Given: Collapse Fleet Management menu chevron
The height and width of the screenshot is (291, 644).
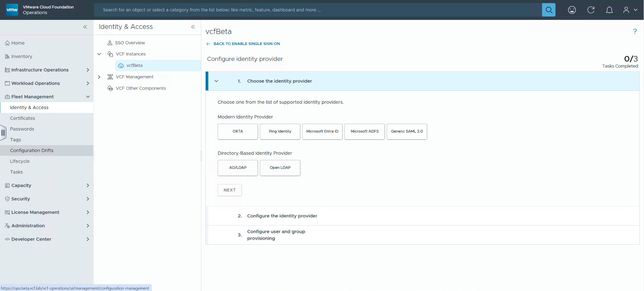Looking at the screenshot, I should coord(88,97).
